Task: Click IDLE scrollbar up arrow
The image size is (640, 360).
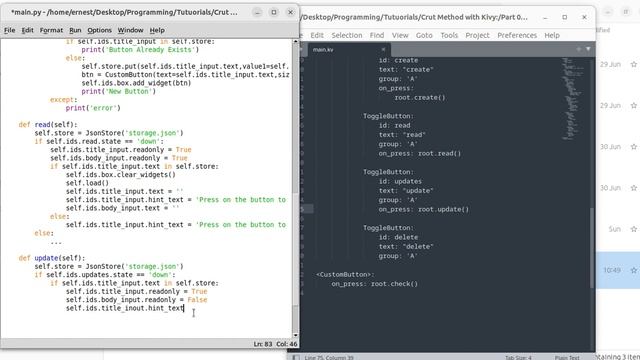Action: pos(296,42)
